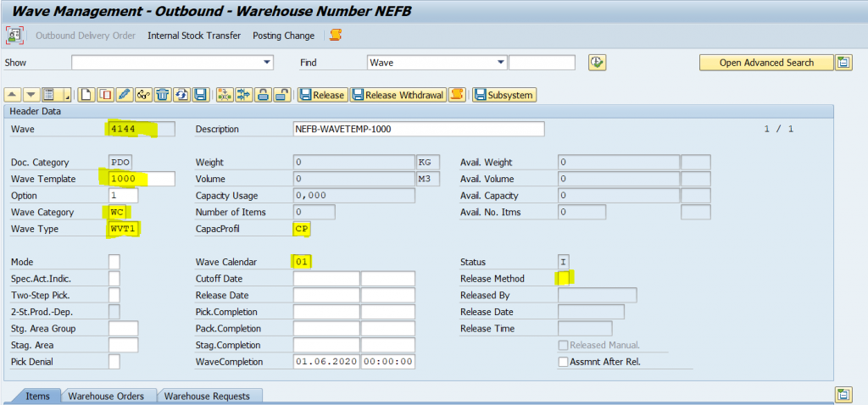Click the Wave Template field 1000
Viewport: 868px width, 405px height.
coord(142,179)
